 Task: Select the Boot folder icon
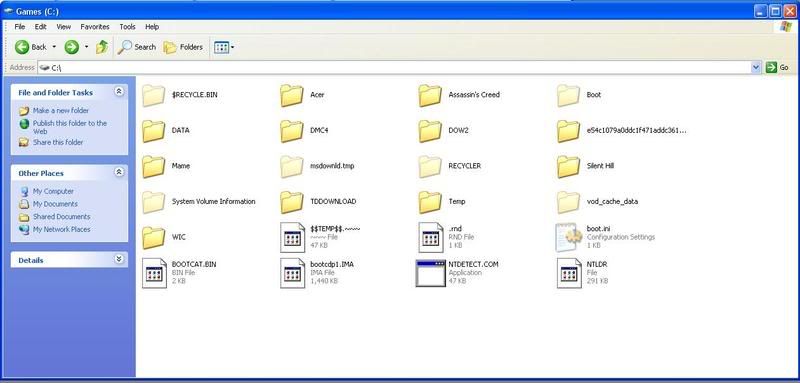pos(568,95)
